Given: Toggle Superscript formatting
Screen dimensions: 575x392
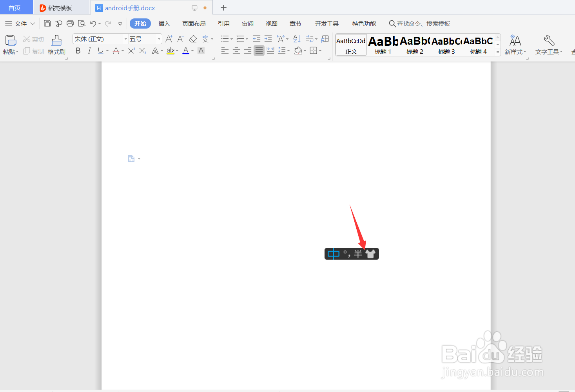Looking at the screenshot, I should tap(131, 51).
